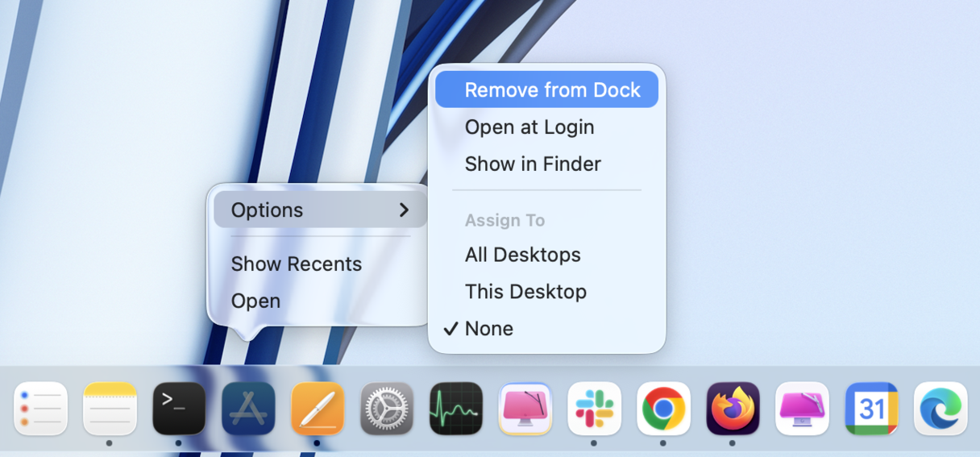Screen dimensions: 980x457
Task: Open the Terminal Dock icon
Action: [x=179, y=409]
